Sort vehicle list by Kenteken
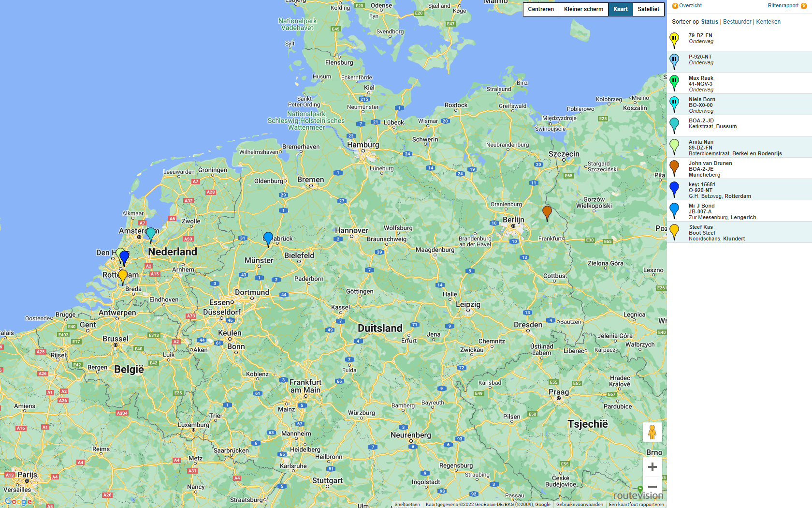The height and width of the screenshot is (508, 812). pyautogui.click(x=768, y=22)
